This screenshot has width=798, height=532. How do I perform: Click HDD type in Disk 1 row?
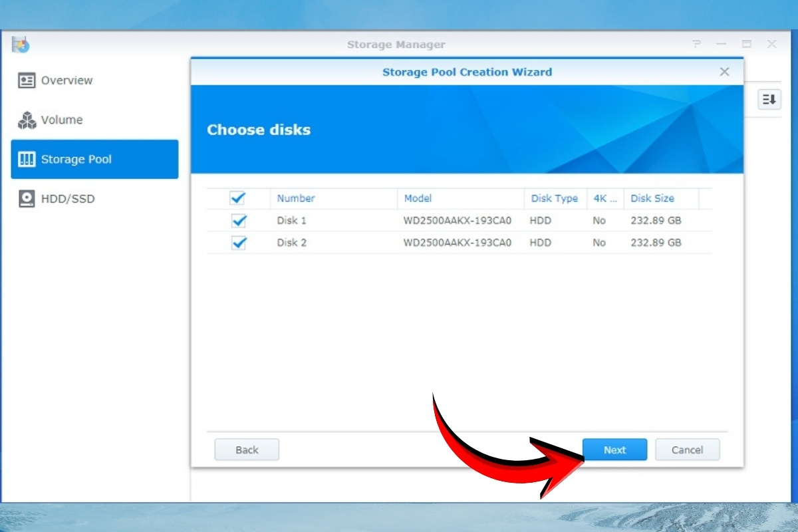coord(541,221)
